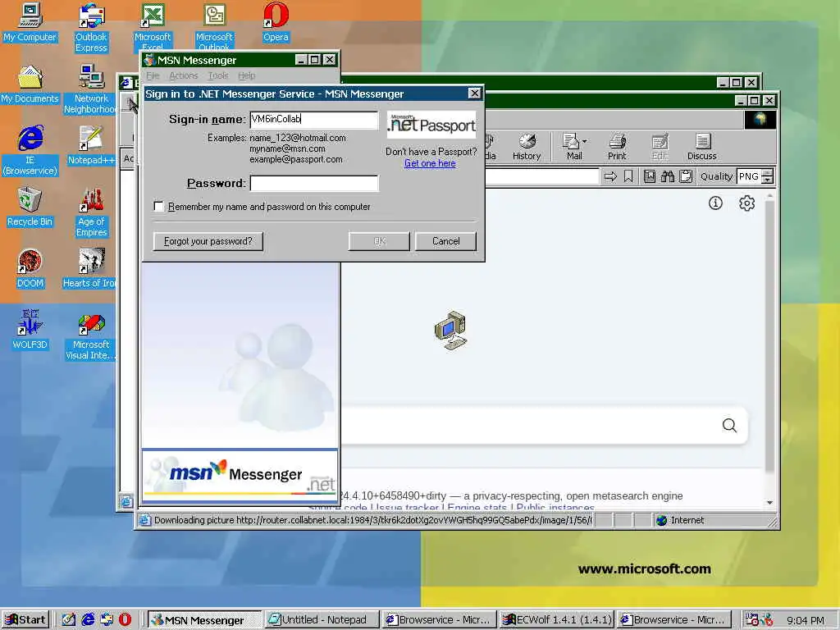Open the Help menu in MSN Messenger

[246, 75]
